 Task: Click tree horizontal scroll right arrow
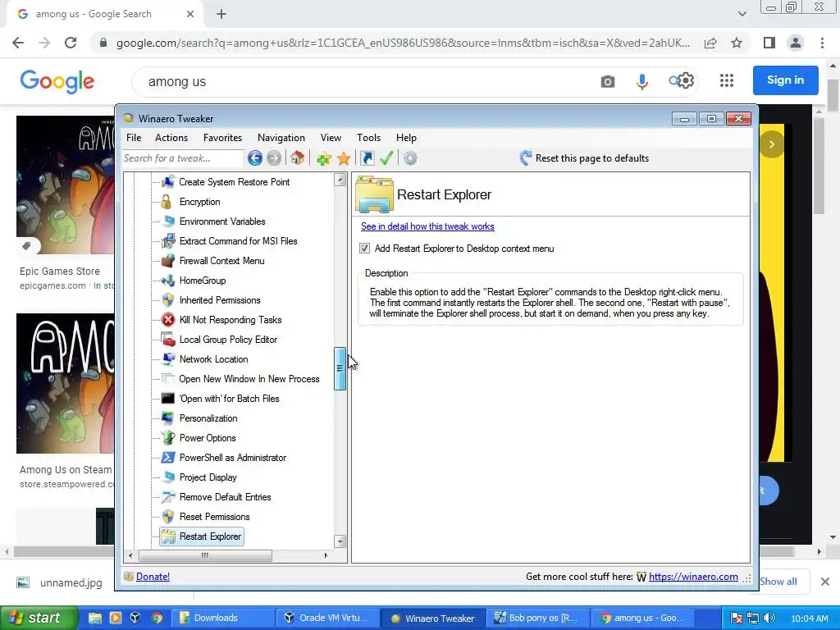pos(326,555)
